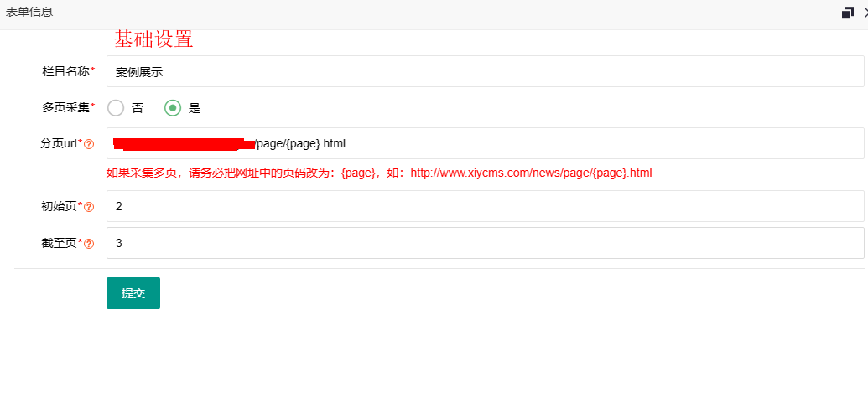Maximize the 表单信息 dialog window

click(x=848, y=13)
